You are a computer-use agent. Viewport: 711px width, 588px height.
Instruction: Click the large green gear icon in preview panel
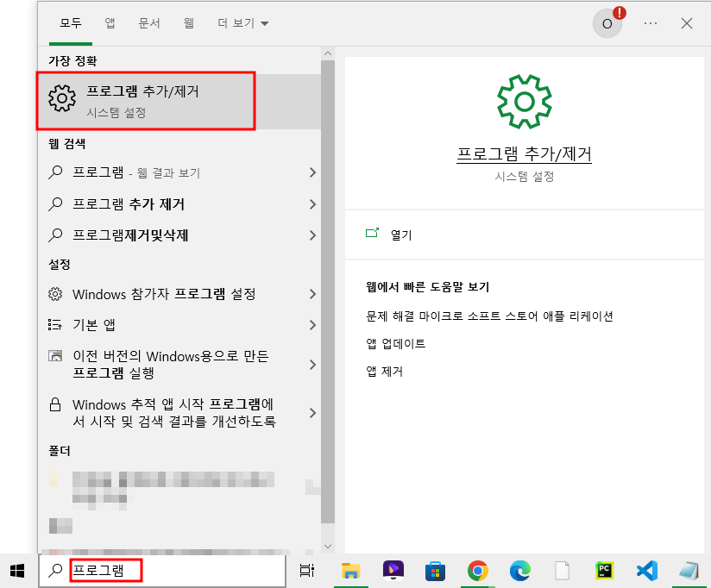point(523,99)
